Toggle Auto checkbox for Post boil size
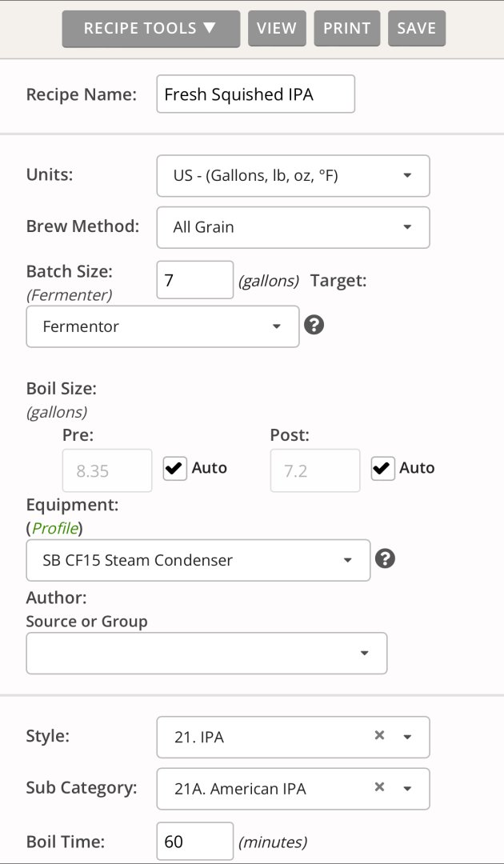 pyautogui.click(x=383, y=468)
